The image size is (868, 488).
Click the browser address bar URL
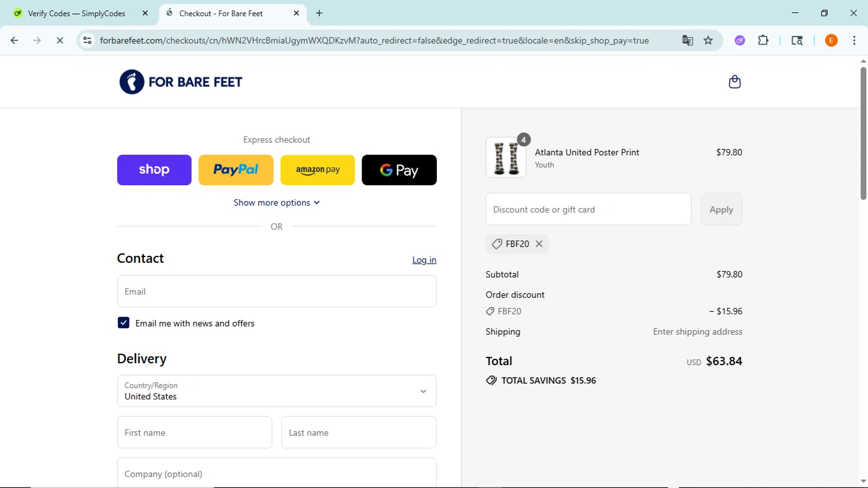point(374,41)
